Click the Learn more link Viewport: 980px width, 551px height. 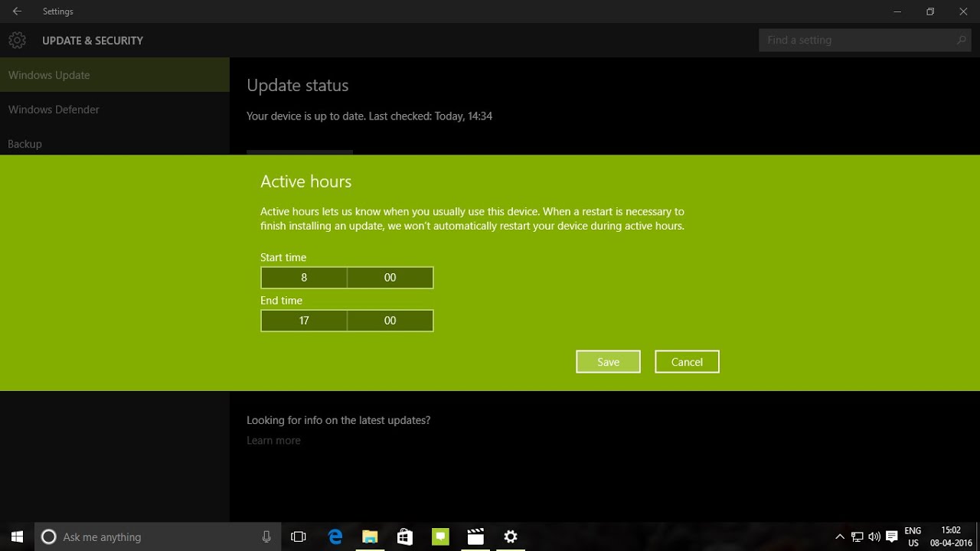(273, 440)
